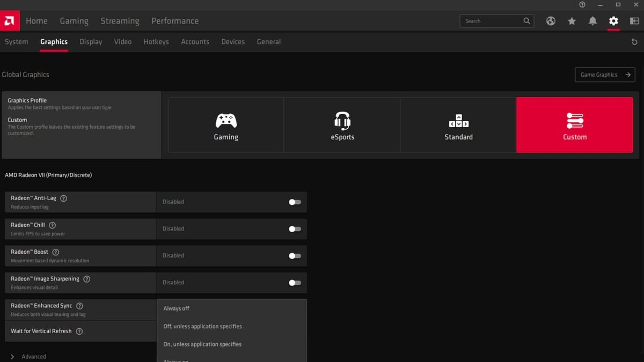
Task: Select the eSports graphics profile
Action: pyautogui.click(x=342, y=125)
